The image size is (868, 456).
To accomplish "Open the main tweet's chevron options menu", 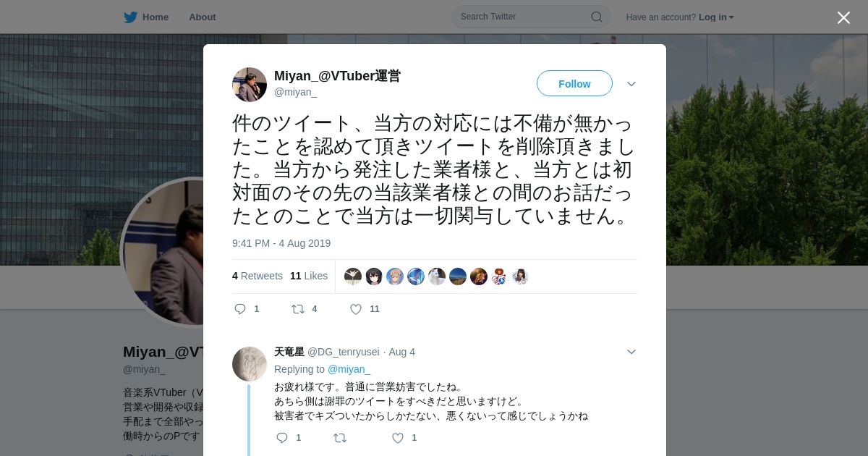I will click(x=631, y=84).
